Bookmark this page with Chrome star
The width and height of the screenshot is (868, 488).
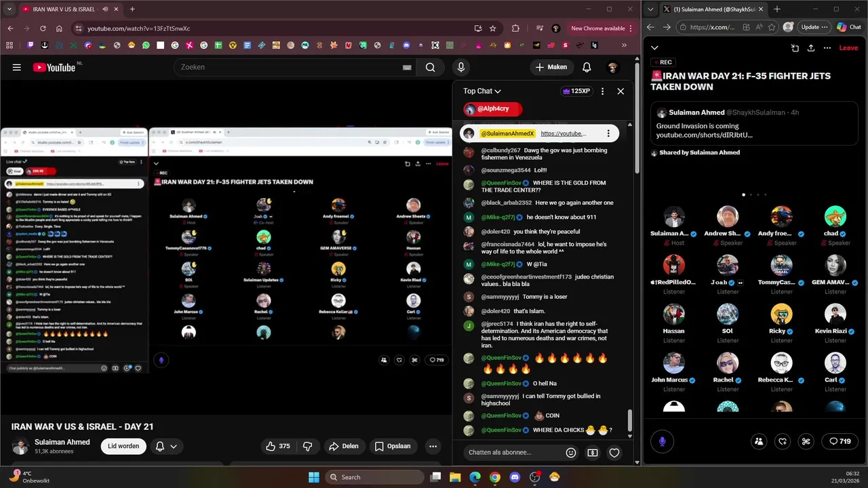(493, 28)
